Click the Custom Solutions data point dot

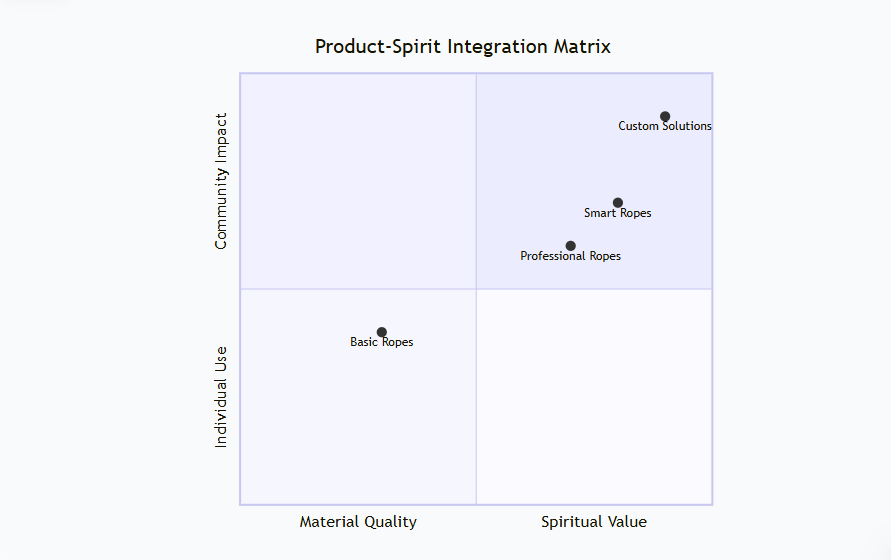pyautogui.click(x=665, y=116)
